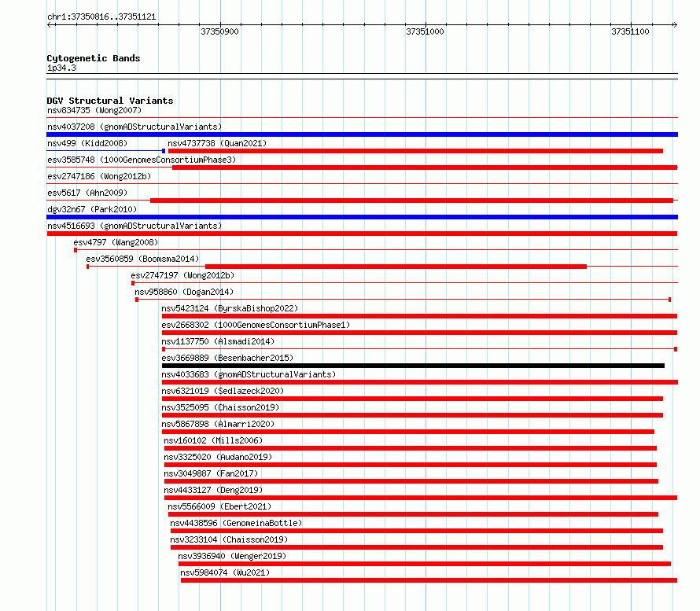
Task: Click the chr1:37350816..37351121 region label
Action: tap(101, 17)
